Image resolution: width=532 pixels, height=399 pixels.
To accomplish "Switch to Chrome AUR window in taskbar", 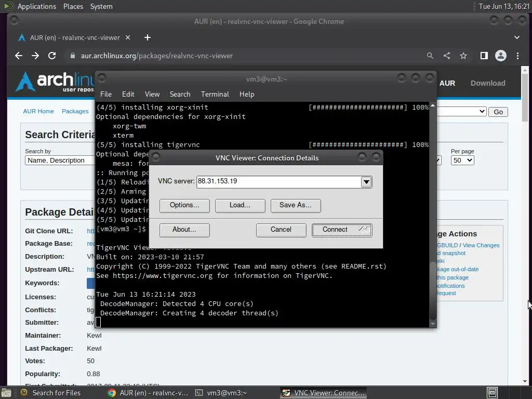I will point(148,393).
